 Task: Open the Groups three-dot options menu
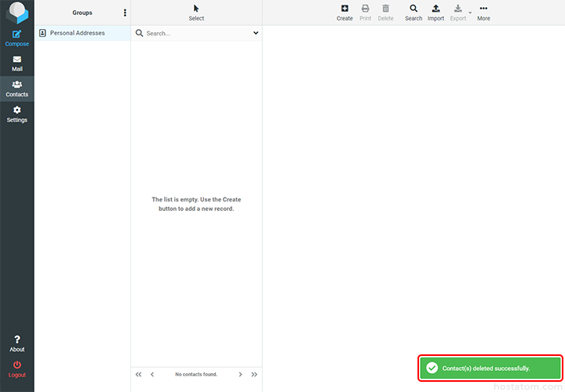point(125,13)
